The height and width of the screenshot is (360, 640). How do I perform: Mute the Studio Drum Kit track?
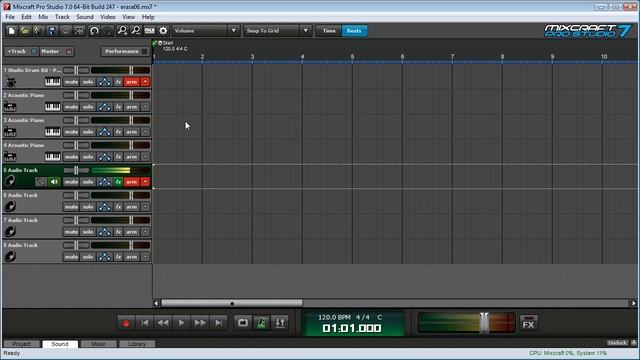click(71, 82)
